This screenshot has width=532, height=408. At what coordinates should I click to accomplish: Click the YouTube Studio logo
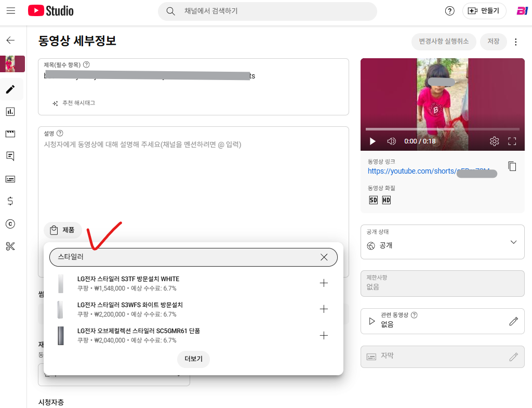click(x=50, y=11)
